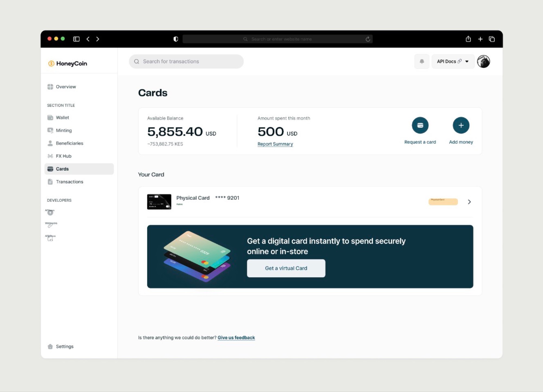Open the FX Hub page

pyautogui.click(x=59, y=156)
